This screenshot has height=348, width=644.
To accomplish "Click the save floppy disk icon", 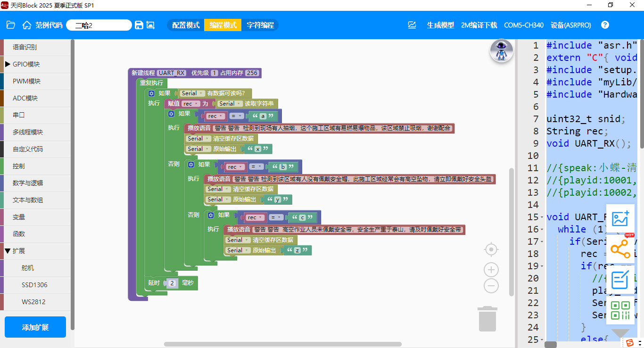I will pos(139,25).
